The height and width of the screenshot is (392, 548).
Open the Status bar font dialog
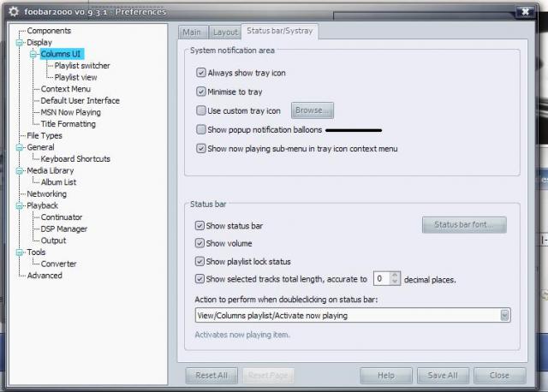tap(464, 224)
